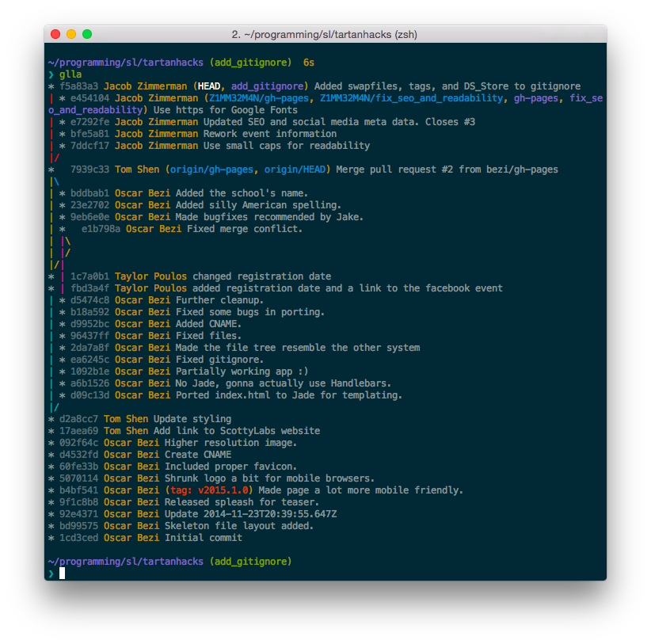Click the yellow minimize window button
The height and width of the screenshot is (644, 651).
(71, 34)
